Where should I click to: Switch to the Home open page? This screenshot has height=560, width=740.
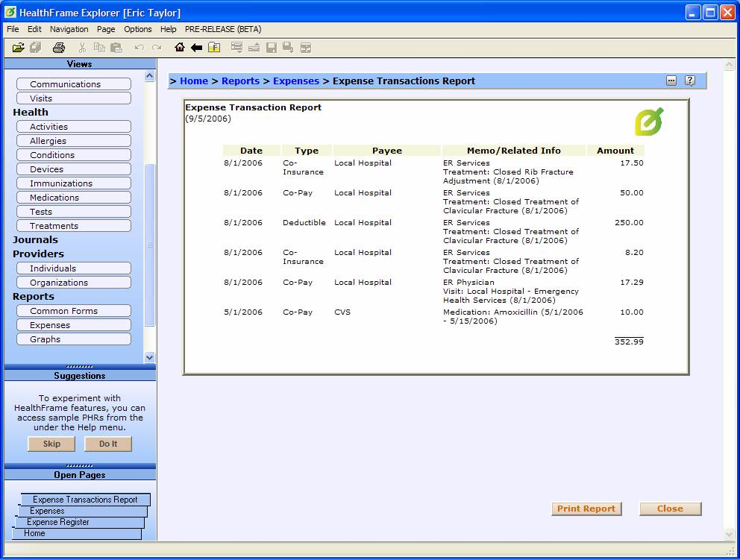pyautogui.click(x=76, y=533)
